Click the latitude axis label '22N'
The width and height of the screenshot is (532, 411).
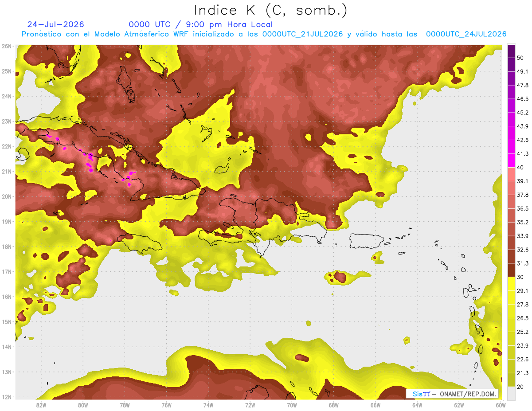[x=6, y=146]
